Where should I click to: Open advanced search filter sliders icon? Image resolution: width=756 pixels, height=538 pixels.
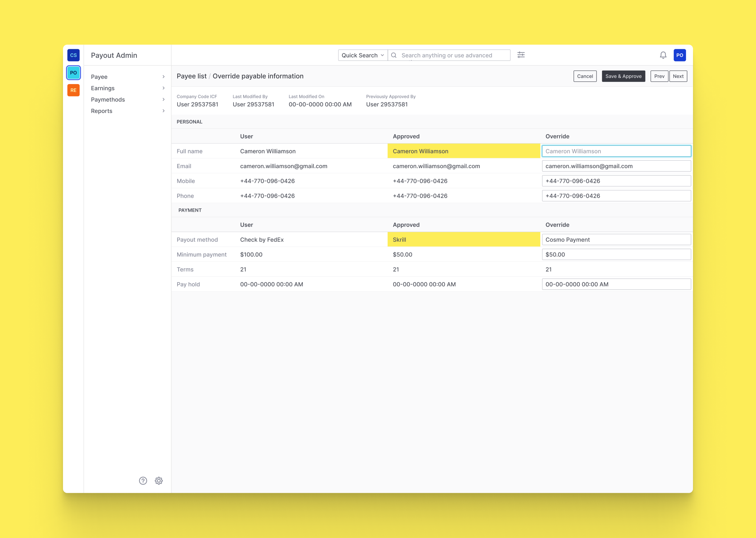point(521,55)
